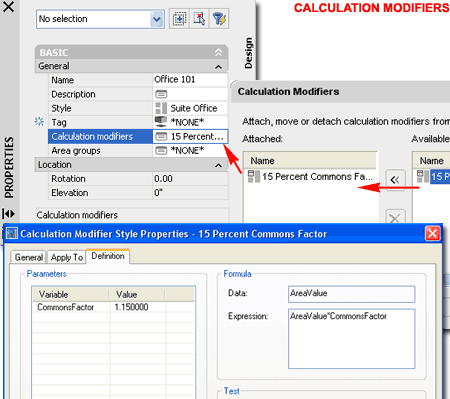Select the Definition tab
The width and height of the screenshot is (450, 399).
(x=108, y=256)
